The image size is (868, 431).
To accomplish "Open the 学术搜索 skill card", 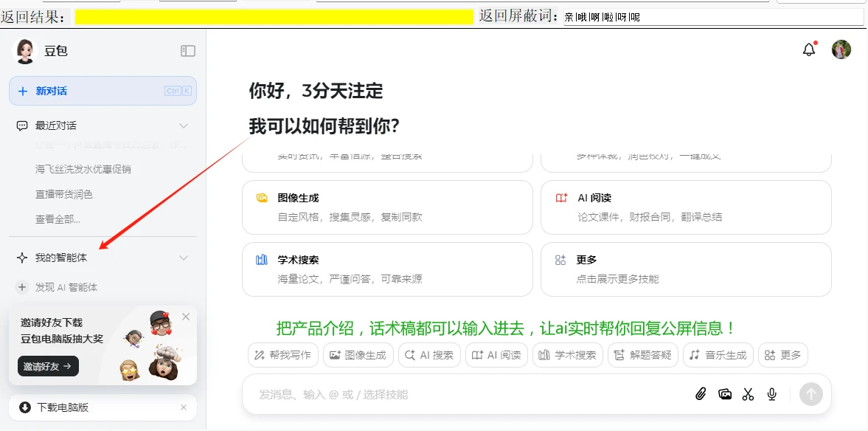I will (x=387, y=269).
